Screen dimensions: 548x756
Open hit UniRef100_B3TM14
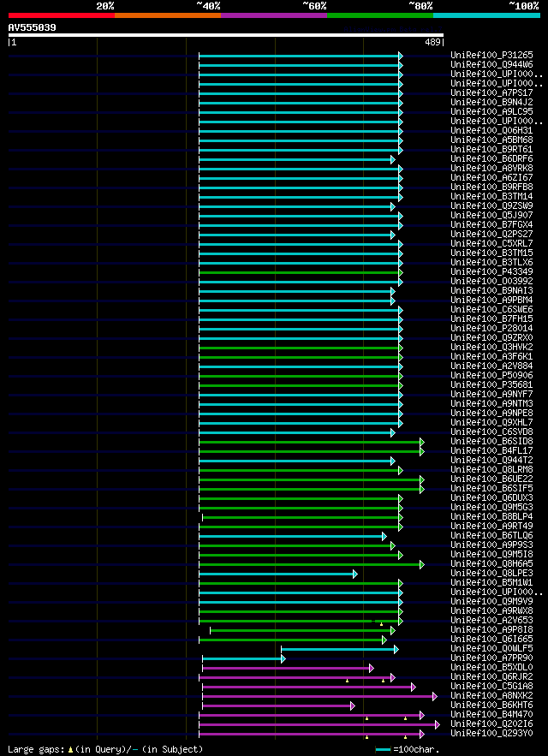tap(491, 196)
